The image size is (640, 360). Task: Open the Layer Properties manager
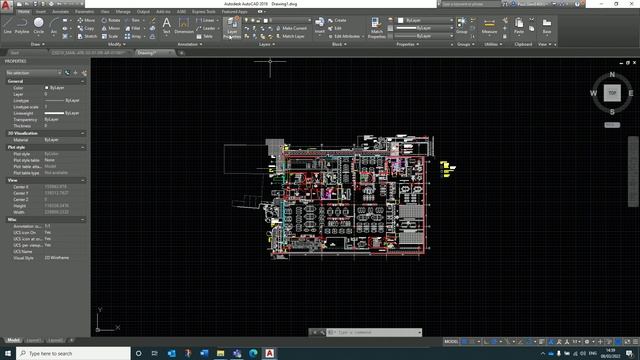tap(232, 28)
